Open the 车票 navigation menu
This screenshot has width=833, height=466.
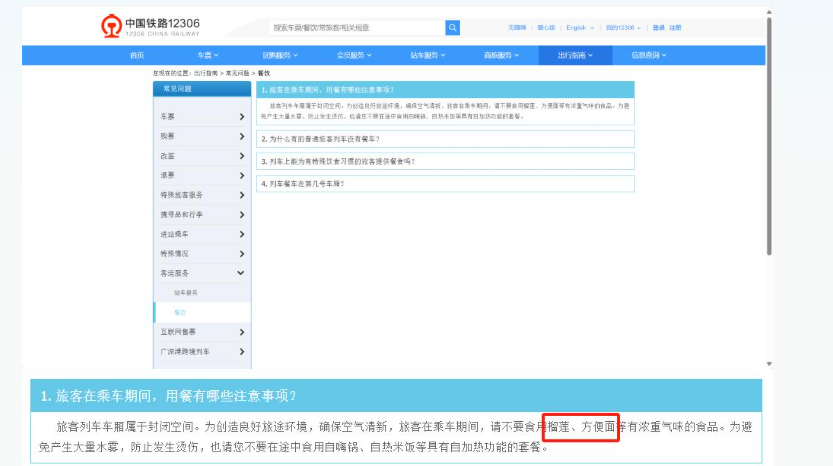click(x=207, y=55)
